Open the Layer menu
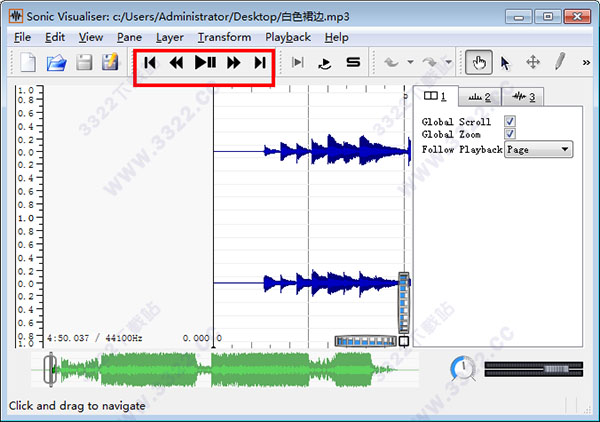Screen dimensions: 600x422 [x=170, y=37]
